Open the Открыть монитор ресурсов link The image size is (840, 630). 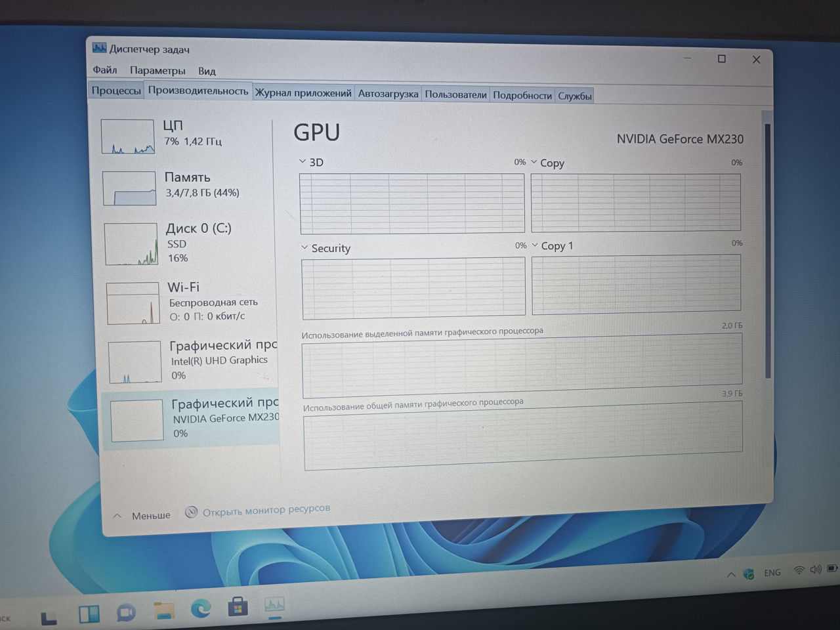[x=266, y=509]
